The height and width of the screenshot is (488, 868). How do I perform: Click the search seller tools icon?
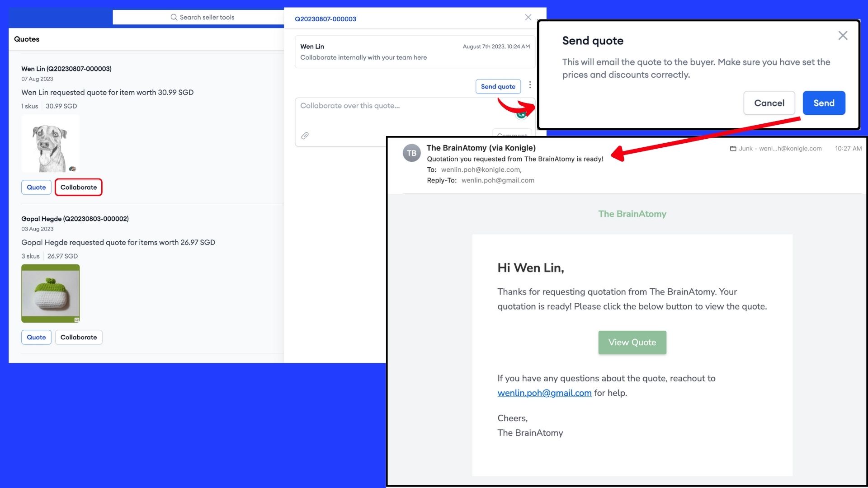coord(174,17)
